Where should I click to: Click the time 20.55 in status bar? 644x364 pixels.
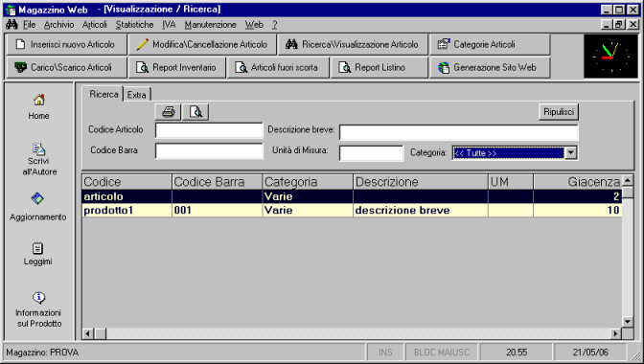pyautogui.click(x=517, y=353)
